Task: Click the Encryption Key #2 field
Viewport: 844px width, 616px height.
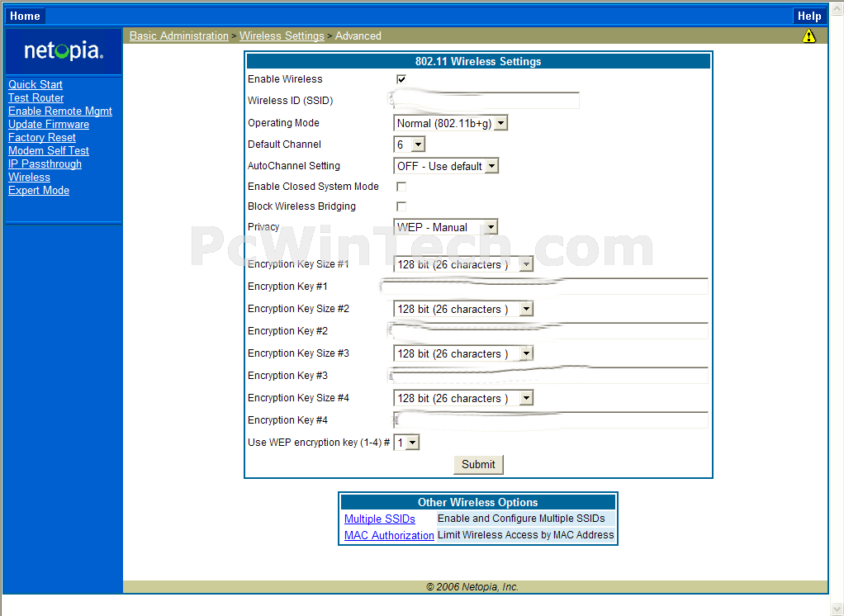Action: pyautogui.click(x=551, y=331)
